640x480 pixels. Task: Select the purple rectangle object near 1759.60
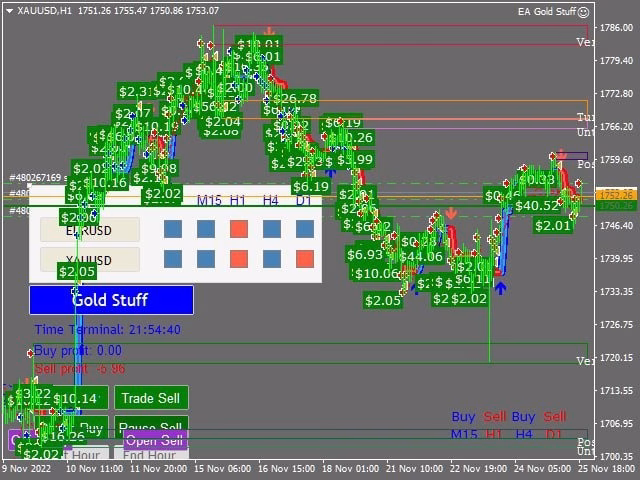(574, 156)
